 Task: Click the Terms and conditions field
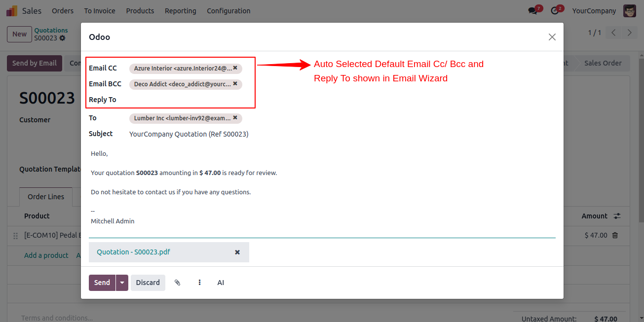click(x=57, y=318)
